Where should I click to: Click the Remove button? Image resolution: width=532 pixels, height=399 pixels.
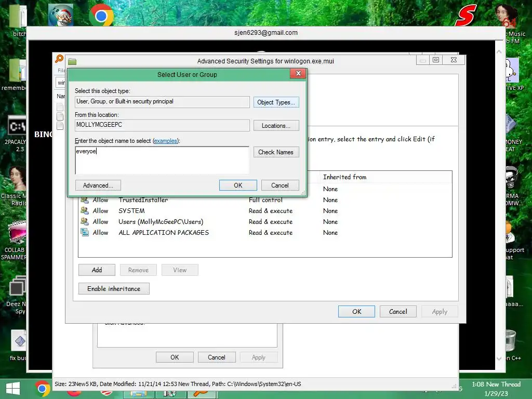(x=138, y=270)
